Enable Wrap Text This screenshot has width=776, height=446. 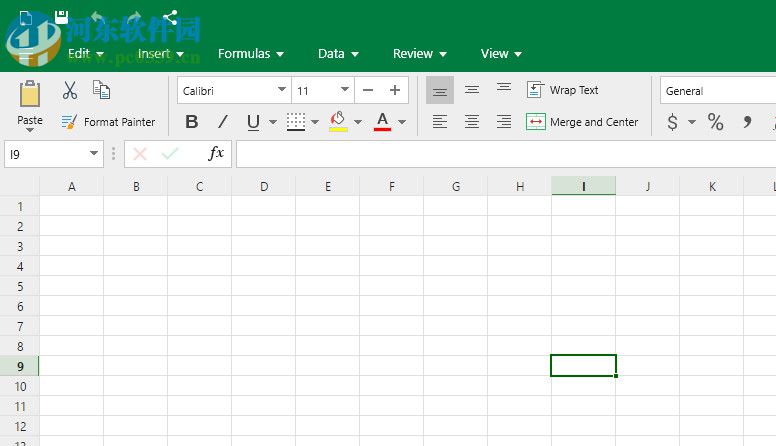pos(563,90)
